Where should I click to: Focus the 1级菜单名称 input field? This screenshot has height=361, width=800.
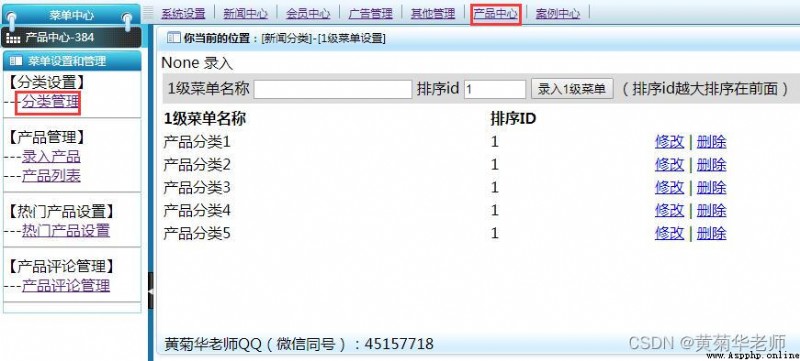pyautogui.click(x=333, y=89)
